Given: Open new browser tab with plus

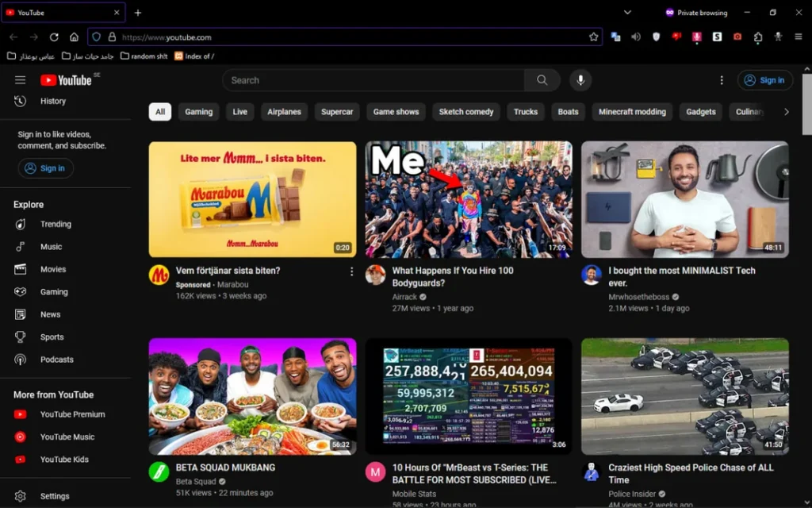Looking at the screenshot, I should [138, 13].
